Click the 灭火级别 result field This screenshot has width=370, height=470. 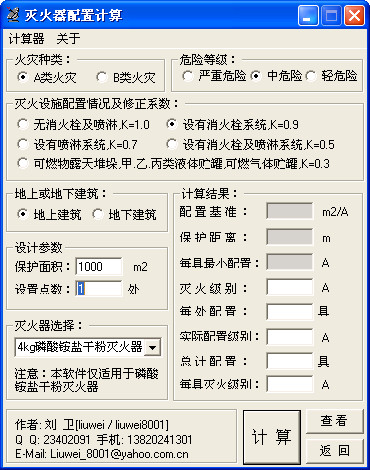(290, 288)
